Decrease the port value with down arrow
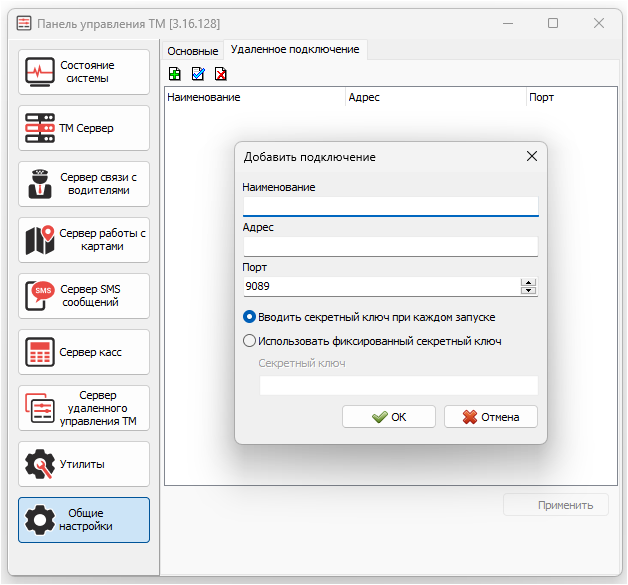 tap(528, 290)
